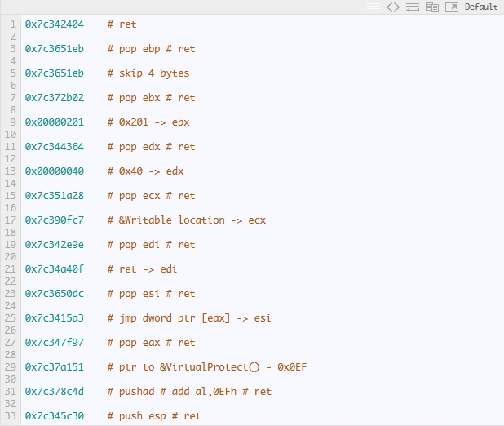This screenshot has width=504, height=426.
Task: Click the "# pop ebp # ret" comment
Action: pos(151,49)
